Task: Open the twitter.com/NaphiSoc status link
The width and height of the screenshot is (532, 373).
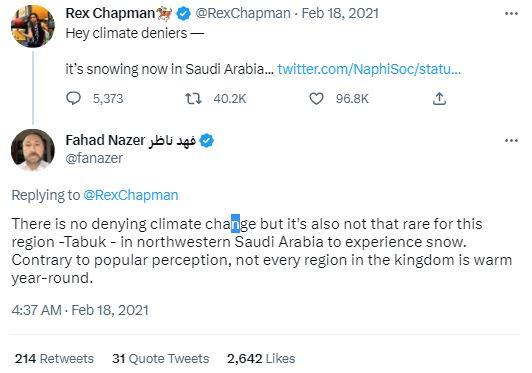Action: [369, 69]
